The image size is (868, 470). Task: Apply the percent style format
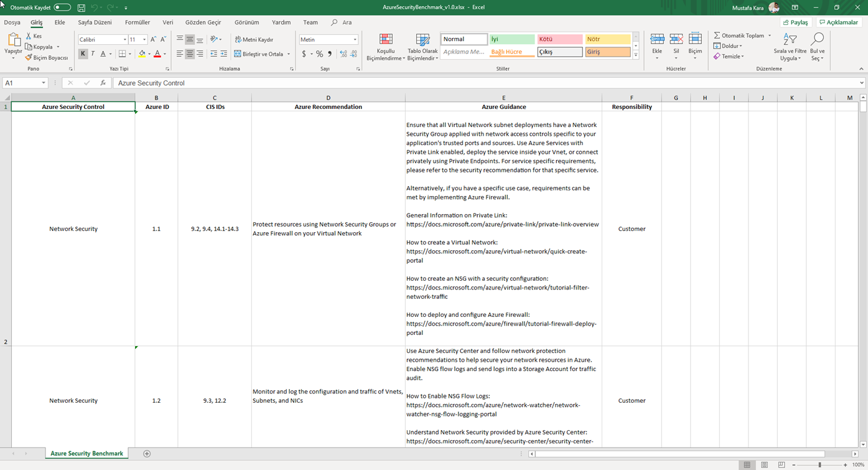[319, 54]
